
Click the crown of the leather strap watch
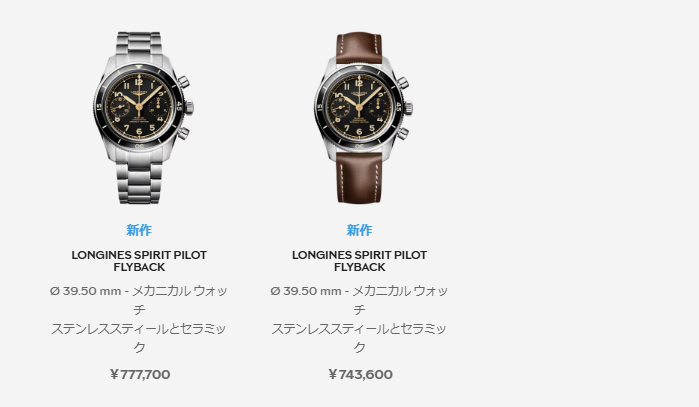click(408, 108)
